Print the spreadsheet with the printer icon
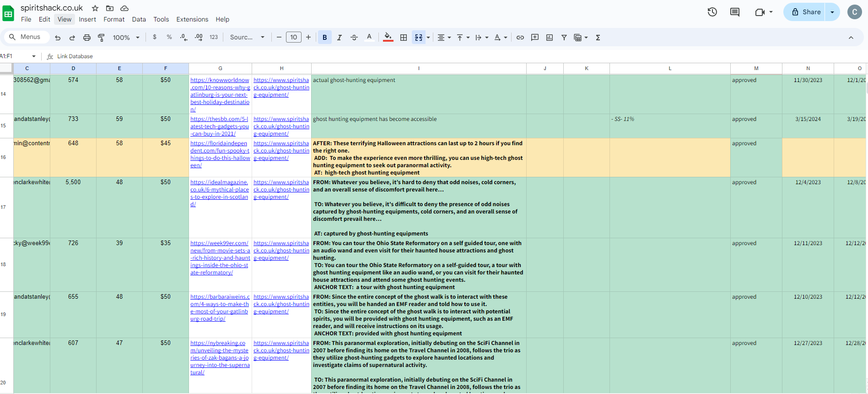The image size is (868, 394). coord(87,38)
